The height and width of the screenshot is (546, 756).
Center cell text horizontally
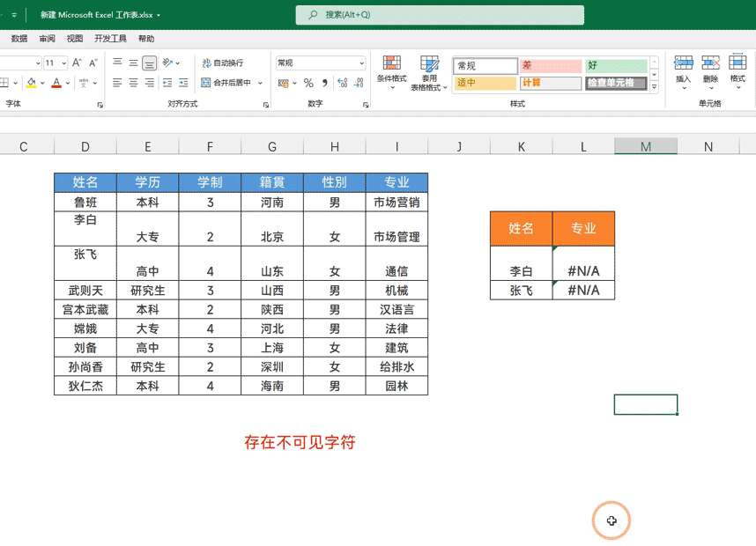pos(134,83)
